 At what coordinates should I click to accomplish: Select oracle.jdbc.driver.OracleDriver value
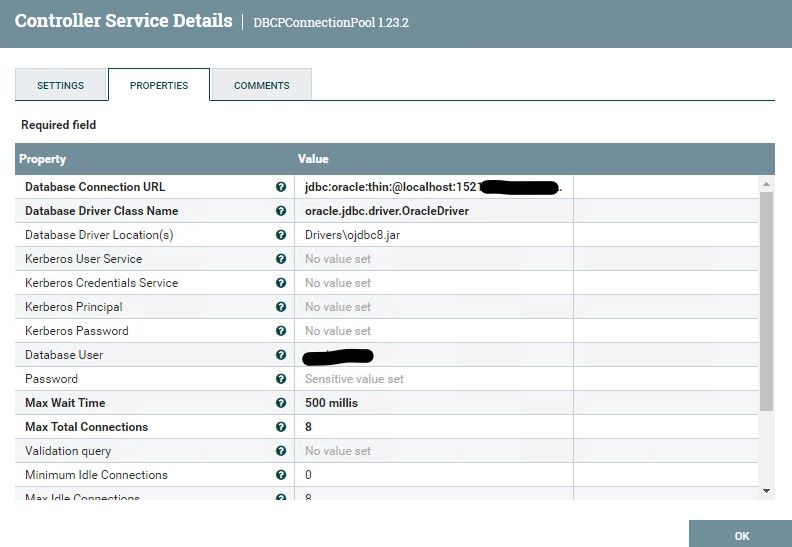coord(433,211)
